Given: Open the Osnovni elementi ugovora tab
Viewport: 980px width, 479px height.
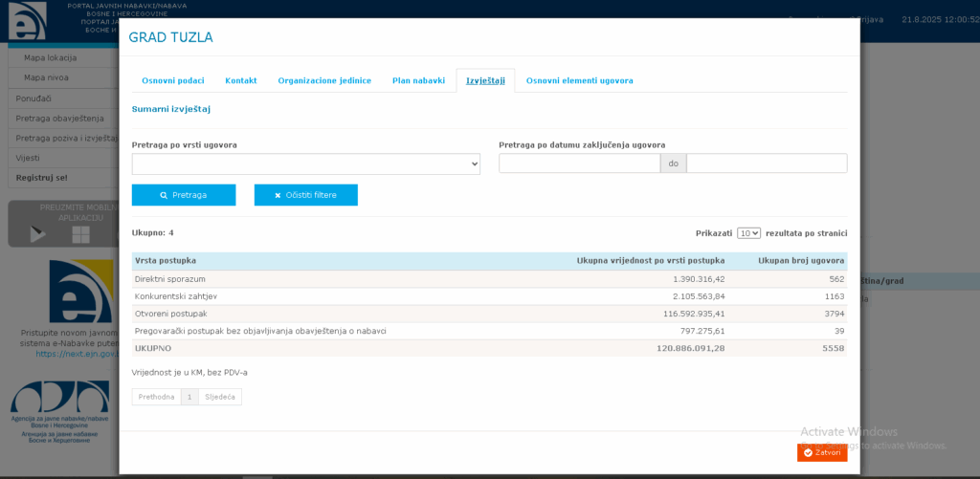Looking at the screenshot, I should 579,80.
